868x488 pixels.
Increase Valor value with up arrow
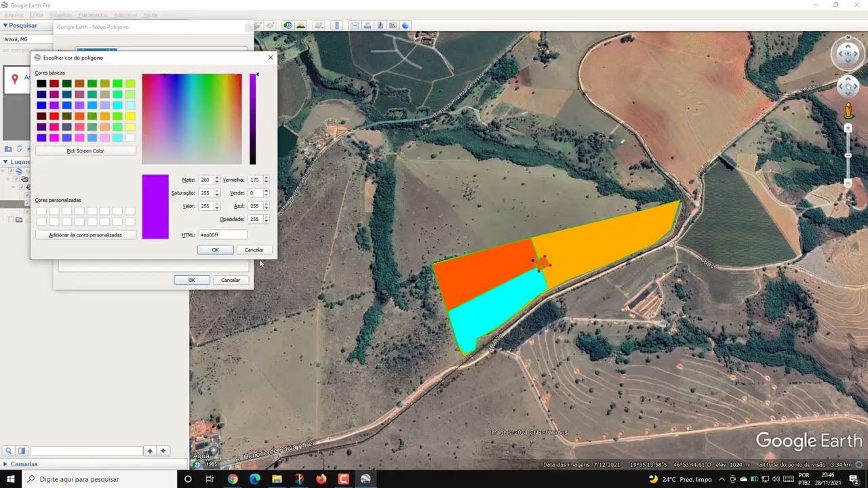point(217,204)
